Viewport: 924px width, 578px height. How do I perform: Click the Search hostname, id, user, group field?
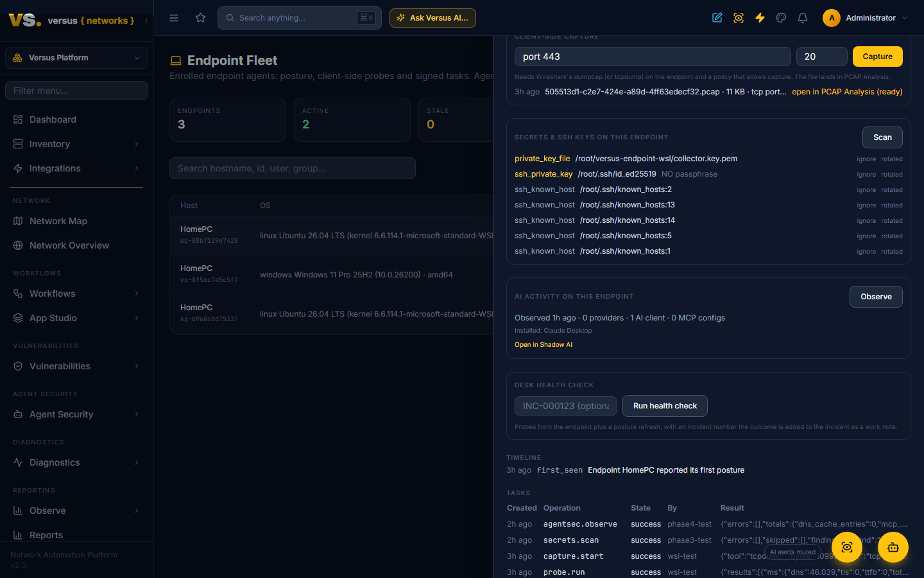293,168
